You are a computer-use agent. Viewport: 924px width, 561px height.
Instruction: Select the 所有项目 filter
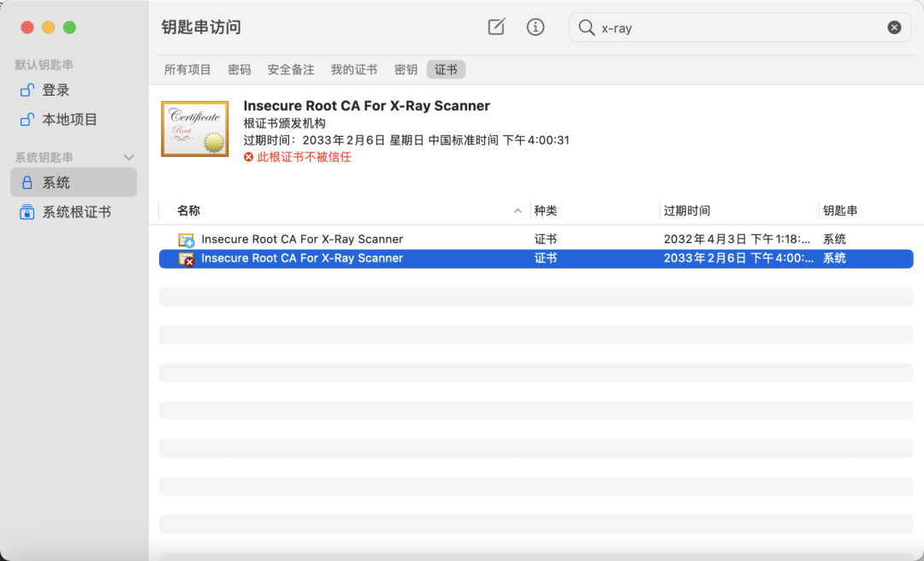pos(187,69)
